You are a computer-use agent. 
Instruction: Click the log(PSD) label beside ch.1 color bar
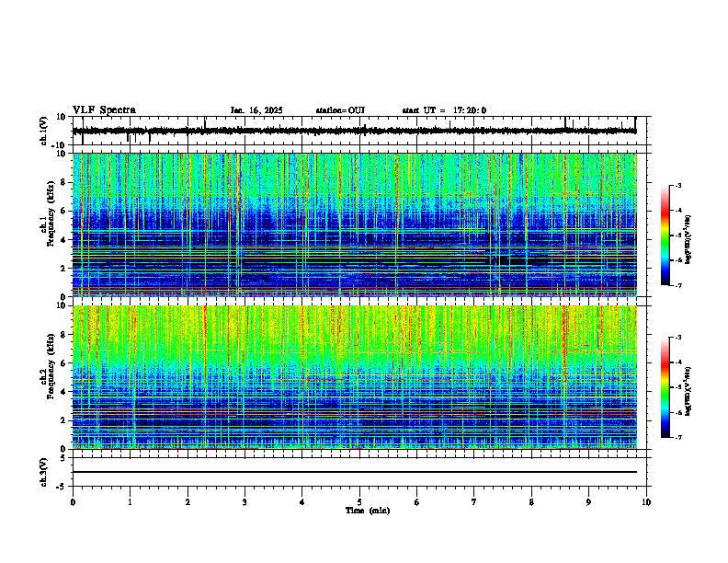[x=688, y=239]
